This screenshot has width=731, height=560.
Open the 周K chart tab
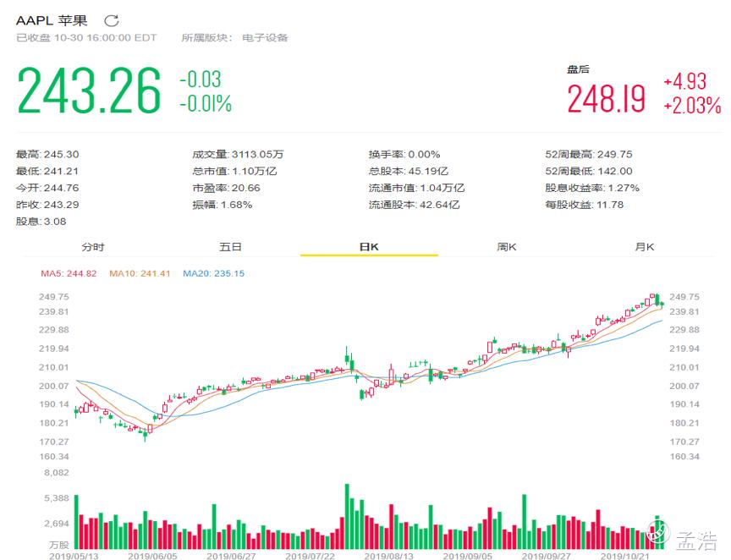tap(506, 247)
